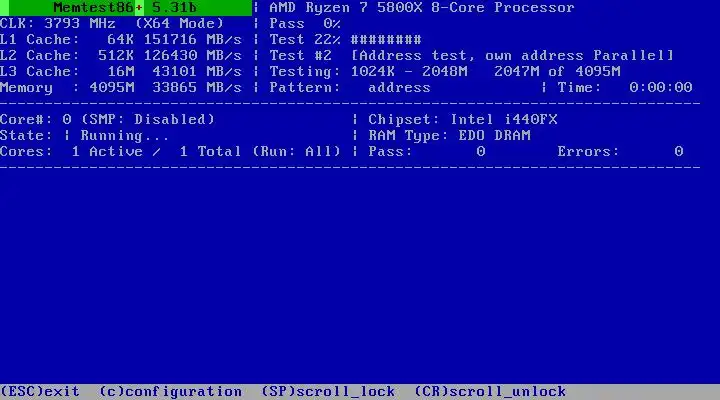Activate the (CR)scroll_unlock option
This screenshot has height=400, width=720.
coord(490,392)
